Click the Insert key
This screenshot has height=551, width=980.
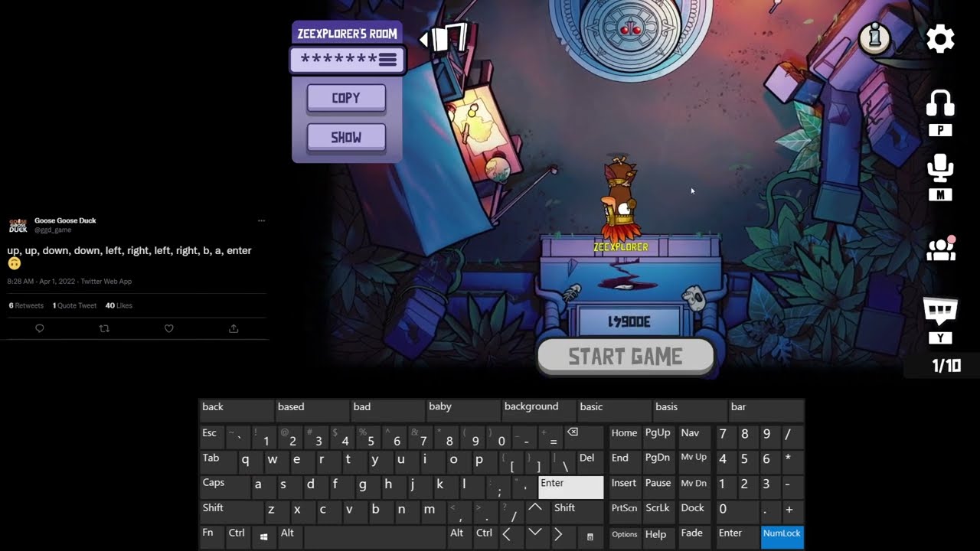(x=625, y=486)
